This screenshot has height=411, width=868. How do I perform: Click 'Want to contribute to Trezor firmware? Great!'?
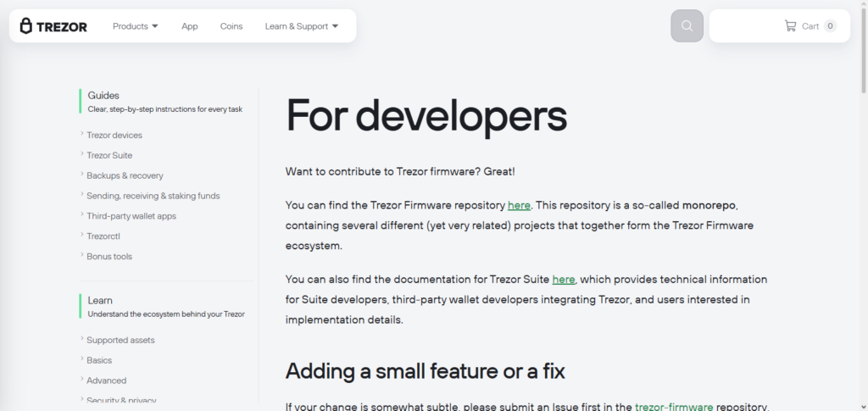tap(400, 171)
